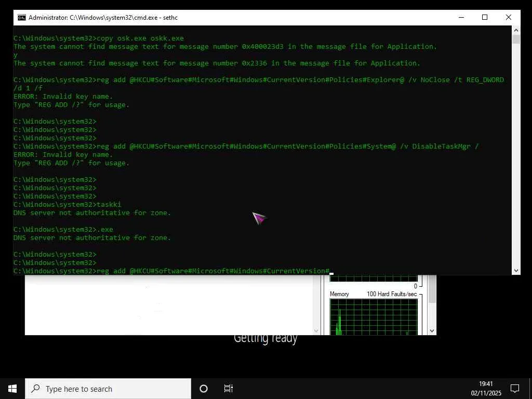Click the cmd scrollbar up arrow
This screenshot has height=399, width=532.
(516, 30)
